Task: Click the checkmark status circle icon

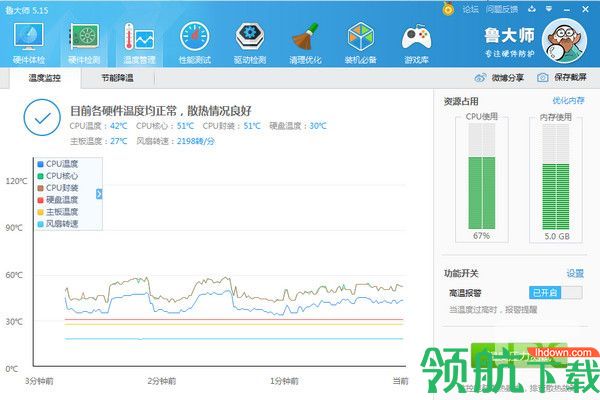Action: 42,118
